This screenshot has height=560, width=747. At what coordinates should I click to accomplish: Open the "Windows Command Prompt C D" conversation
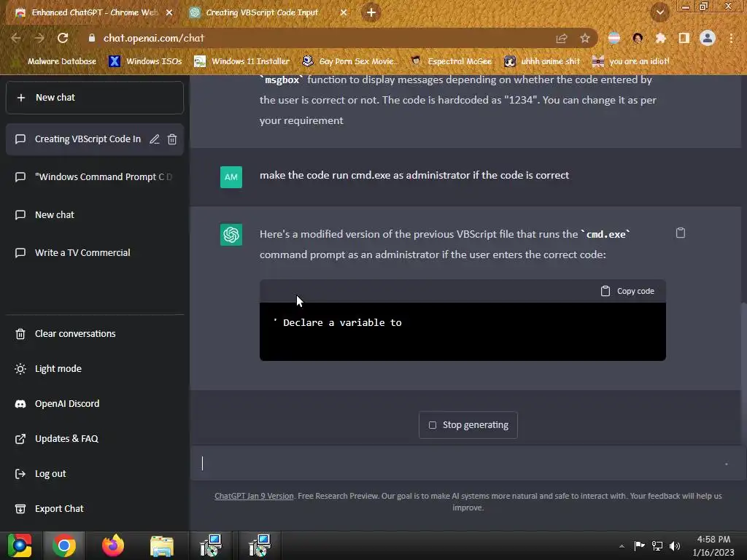point(94,176)
